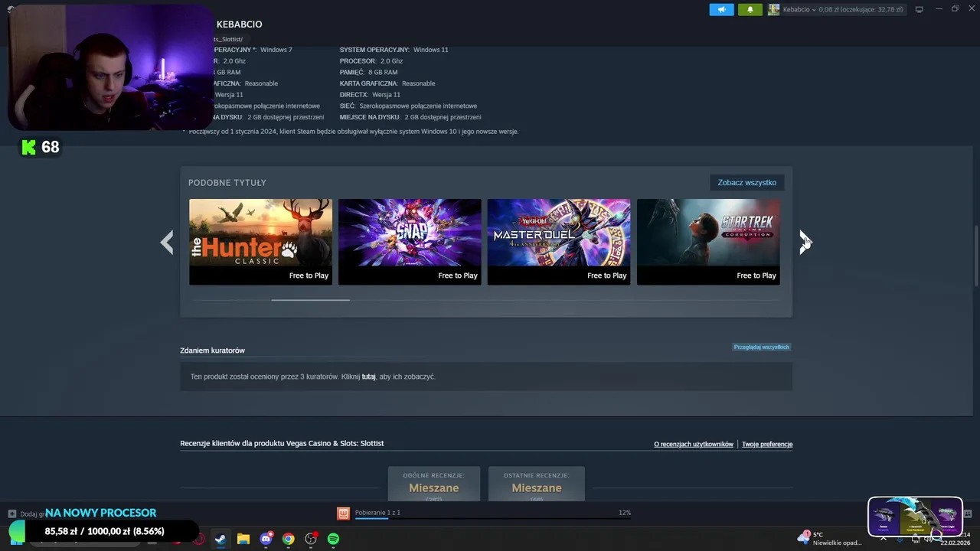Open the O recenzjach użytkowników link
This screenshot has width=980, height=551.
[694, 444]
